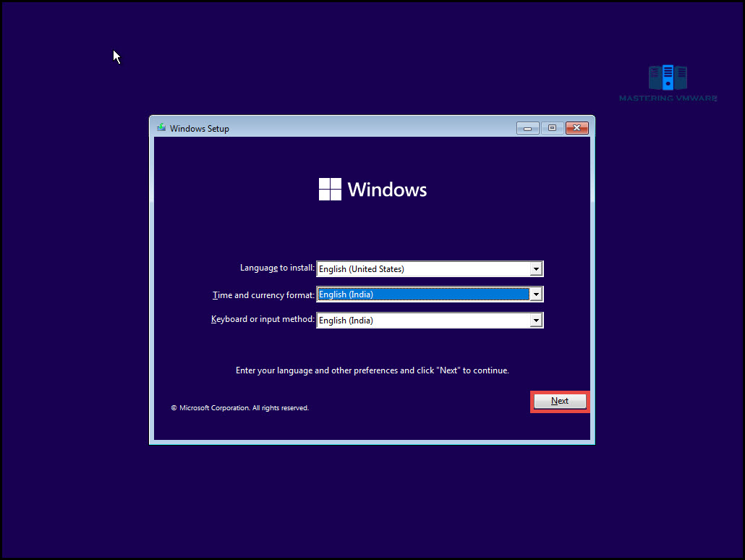The width and height of the screenshot is (745, 560).
Task: Open the Keyboard or input method arrow
Action: click(x=536, y=321)
